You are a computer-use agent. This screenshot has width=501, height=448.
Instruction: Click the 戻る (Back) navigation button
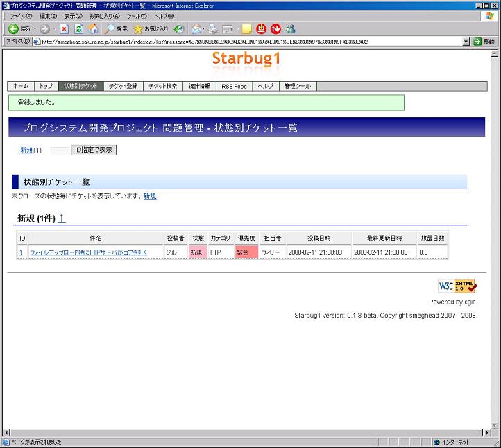(x=19, y=29)
